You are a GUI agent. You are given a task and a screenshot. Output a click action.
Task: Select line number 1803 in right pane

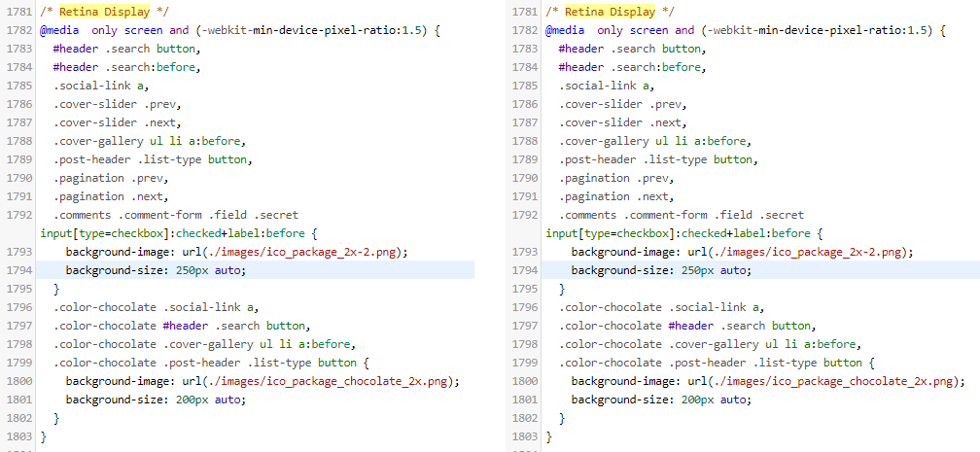tap(524, 436)
